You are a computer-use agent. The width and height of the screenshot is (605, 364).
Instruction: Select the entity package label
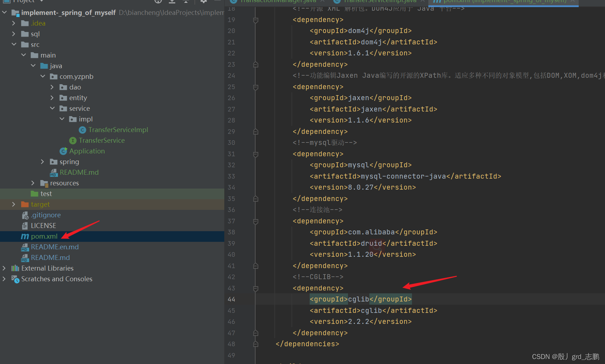(78, 98)
